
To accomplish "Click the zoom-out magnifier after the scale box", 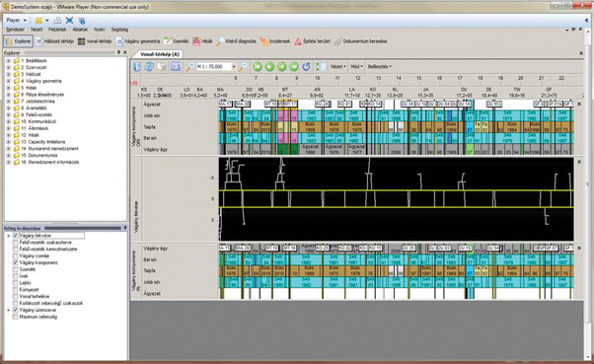I will pos(243,67).
